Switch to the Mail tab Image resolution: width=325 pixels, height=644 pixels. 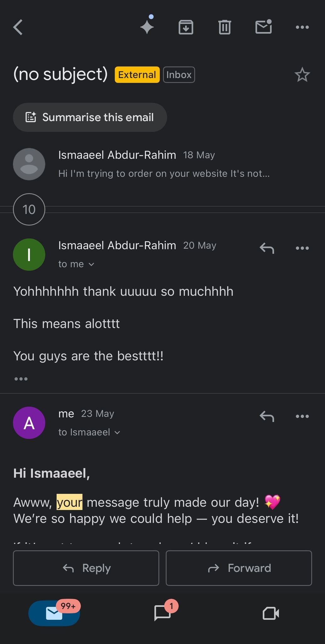click(54, 613)
